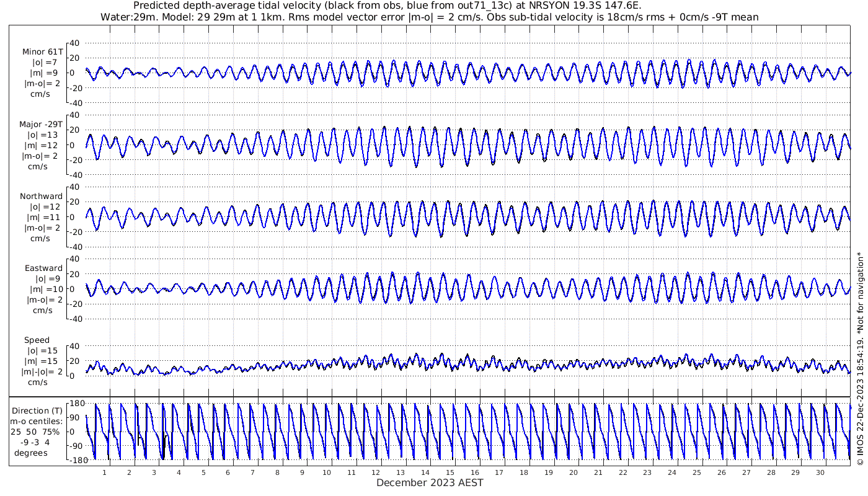Click the '|o| =7' value in Minor panel

pyautogui.click(x=45, y=63)
